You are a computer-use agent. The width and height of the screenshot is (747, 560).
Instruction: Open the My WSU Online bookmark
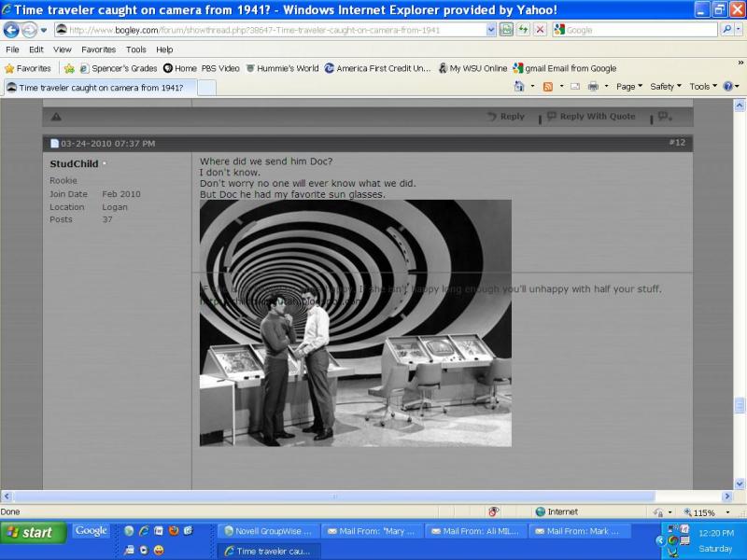click(x=472, y=68)
